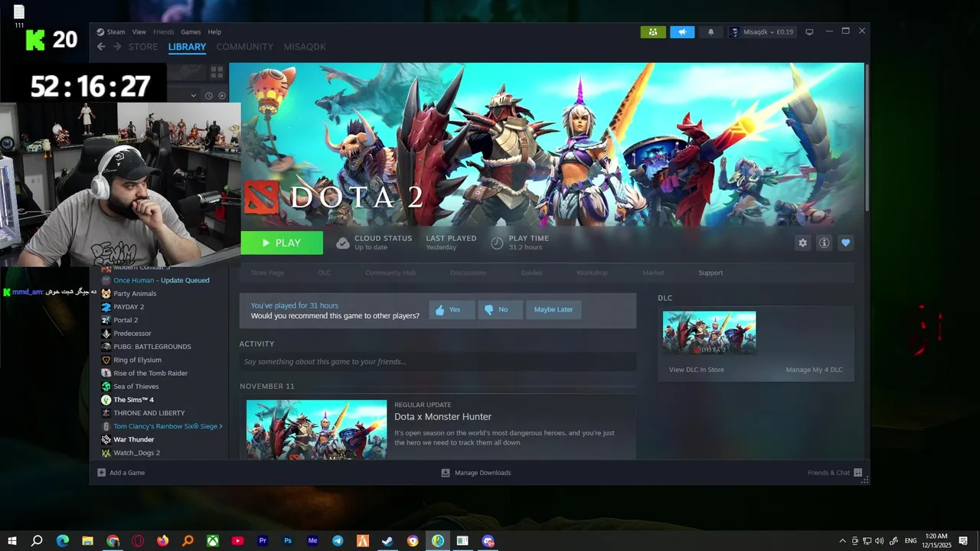980x551 pixels.
Task: Open Steam icon on taskbar
Action: (387, 541)
